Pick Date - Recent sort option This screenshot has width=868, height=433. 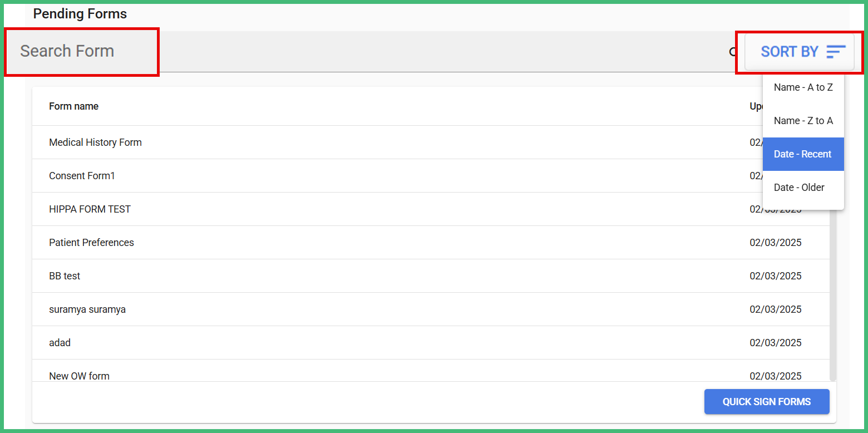(x=803, y=154)
